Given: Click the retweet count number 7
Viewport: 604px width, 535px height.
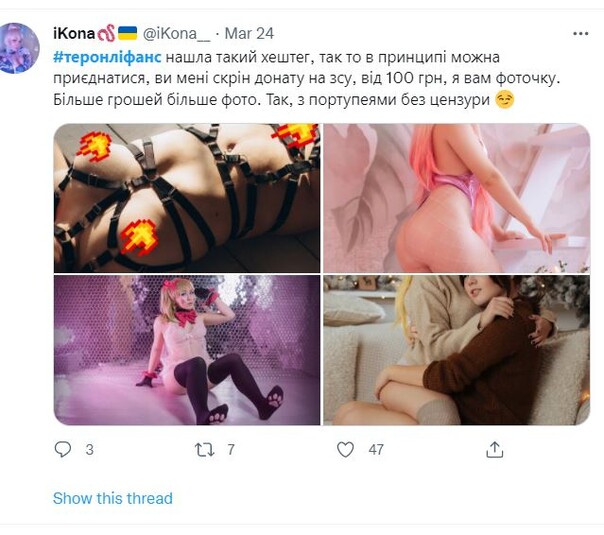Looking at the screenshot, I should click(x=231, y=449).
